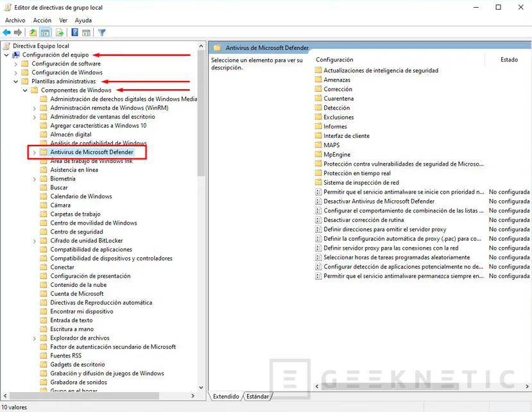Select Interfaz de cliente in the list
This screenshot has height=412, width=532.
[347, 136]
